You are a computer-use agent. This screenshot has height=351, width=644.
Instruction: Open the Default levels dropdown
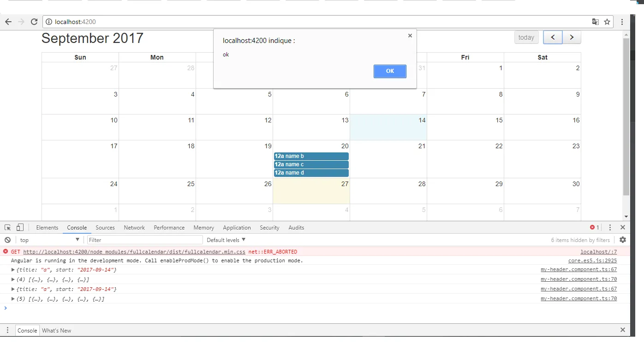tap(226, 240)
